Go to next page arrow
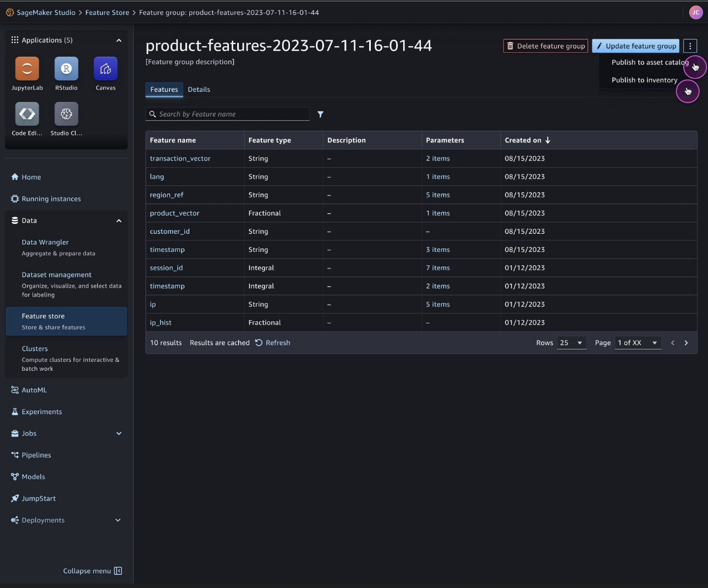 coord(686,343)
